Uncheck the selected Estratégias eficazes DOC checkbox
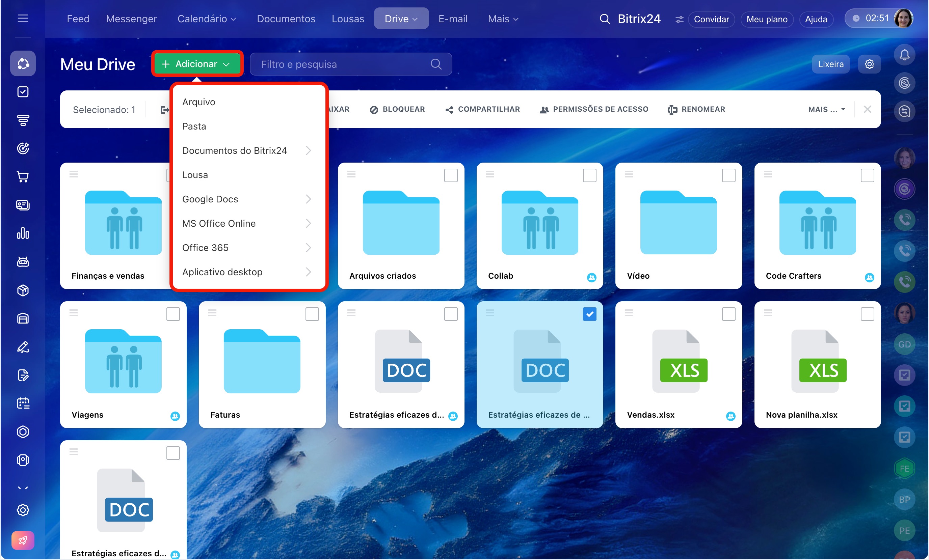Viewport: 929px width, 560px height. [589, 314]
